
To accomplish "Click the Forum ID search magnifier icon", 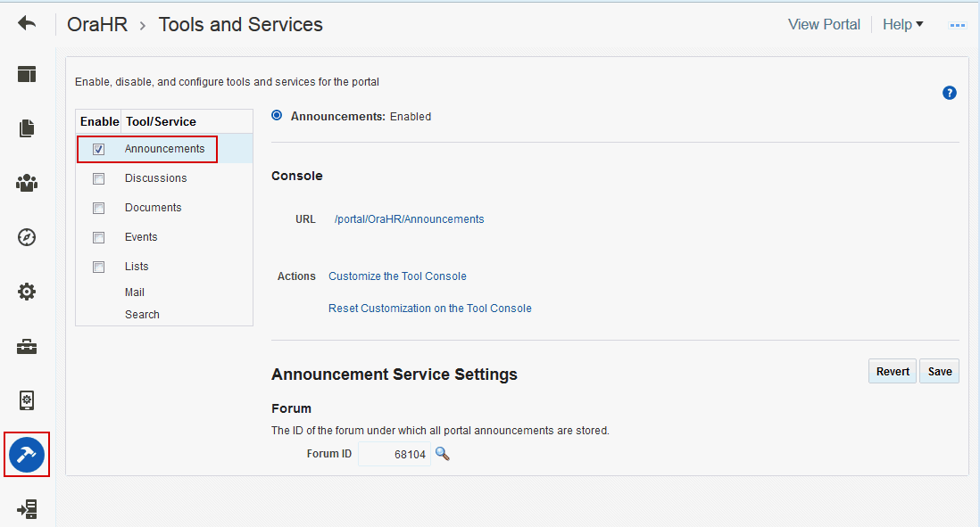I will pyautogui.click(x=442, y=454).
